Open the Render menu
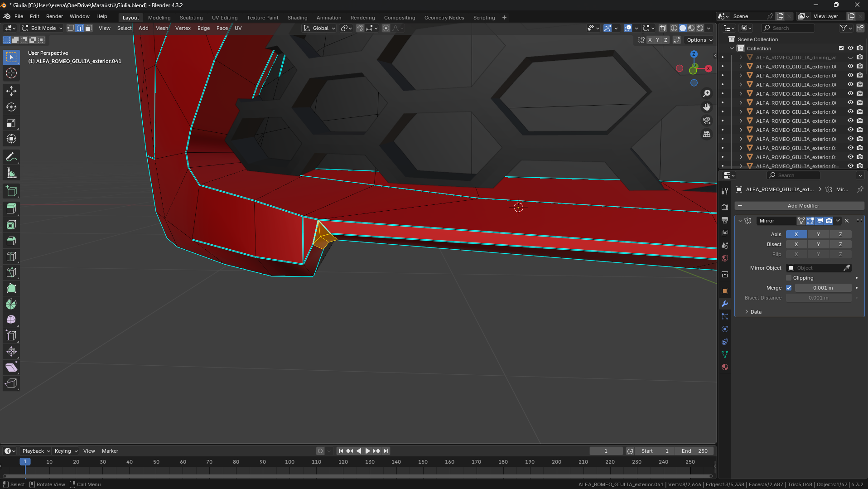The image size is (868, 489). (x=54, y=16)
